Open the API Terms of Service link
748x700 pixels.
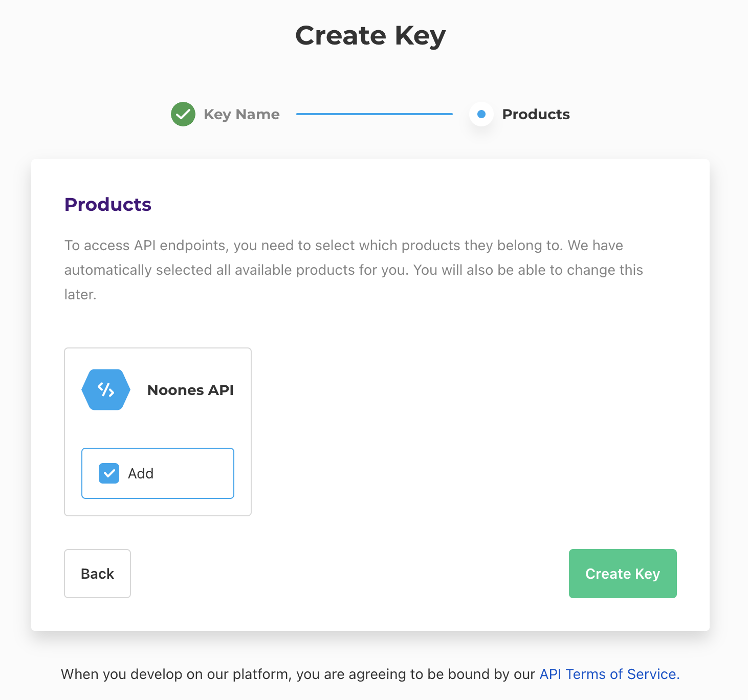[609, 674]
